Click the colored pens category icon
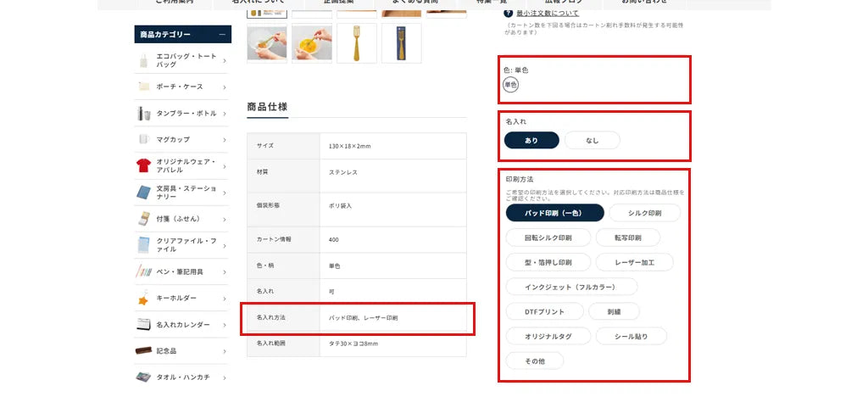The height and width of the screenshot is (408, 868). pos(143,271)
